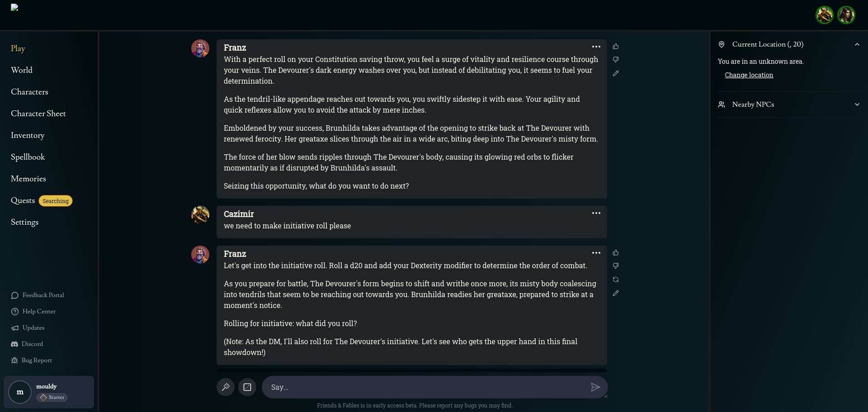Open the Discord link in sidebar
Viewport: 868px width, 412px height.
click(32, 344)
